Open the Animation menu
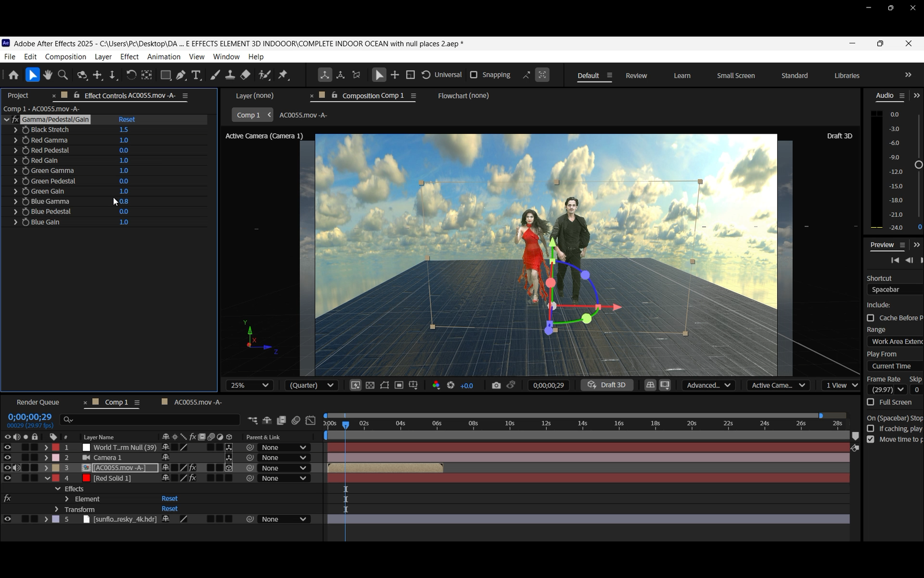Viewport: 924px width, 578px height. 163,57
